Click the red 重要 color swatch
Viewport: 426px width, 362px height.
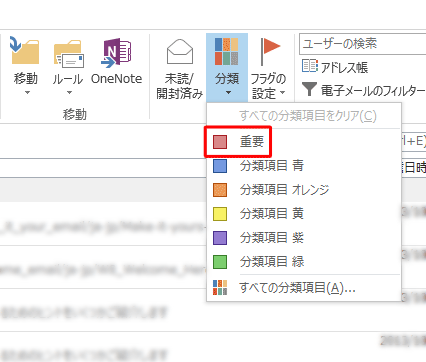point(220,142)
